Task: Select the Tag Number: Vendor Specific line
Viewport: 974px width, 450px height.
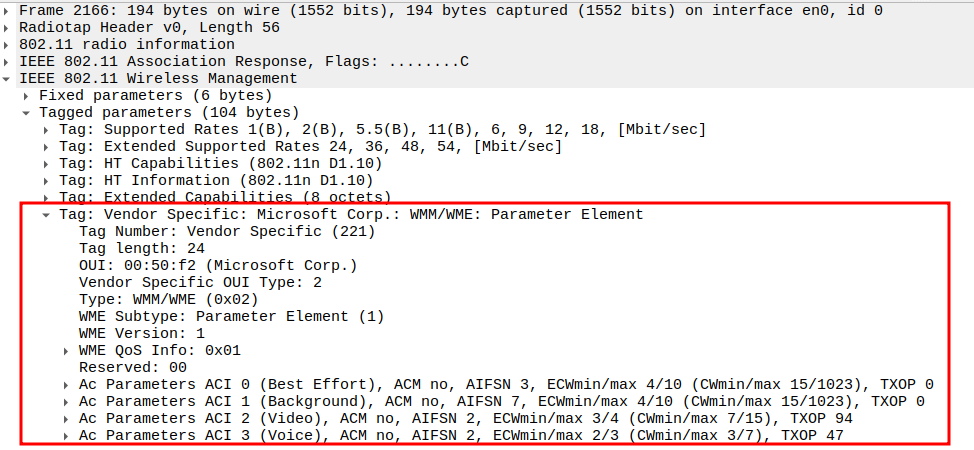Action: (x=226, y=232)
